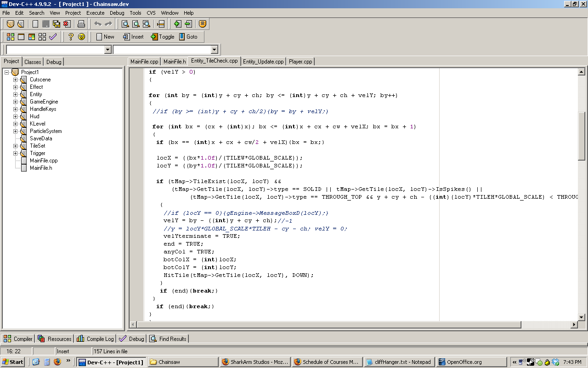
Task: Click the vertical scrollbar down arrow
Action: coord(582,317)
